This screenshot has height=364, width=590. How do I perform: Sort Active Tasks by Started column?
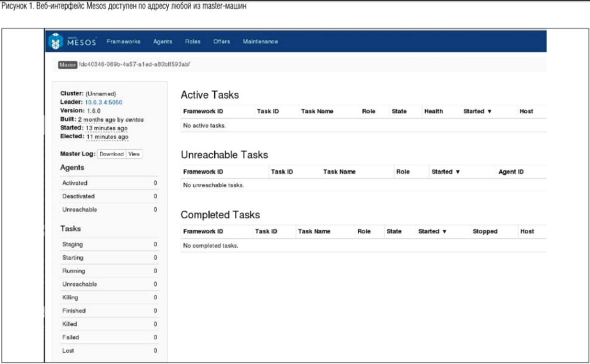(477, 112)
